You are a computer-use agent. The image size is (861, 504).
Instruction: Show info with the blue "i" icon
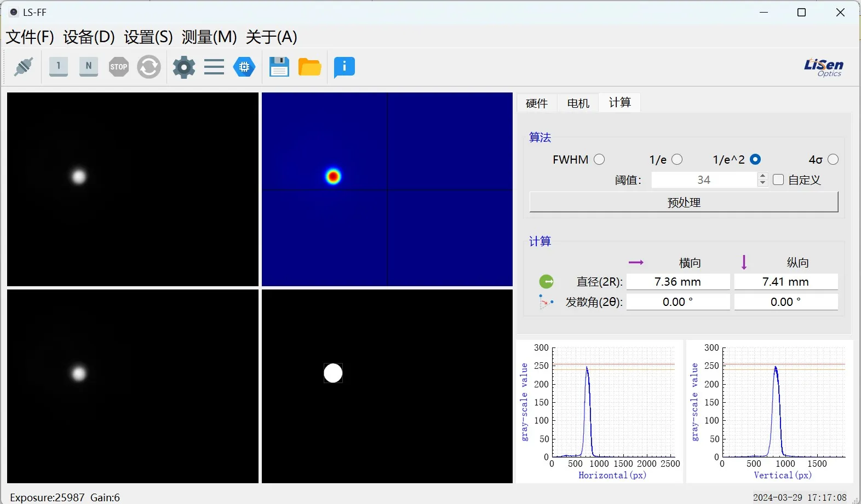[344, 67]
